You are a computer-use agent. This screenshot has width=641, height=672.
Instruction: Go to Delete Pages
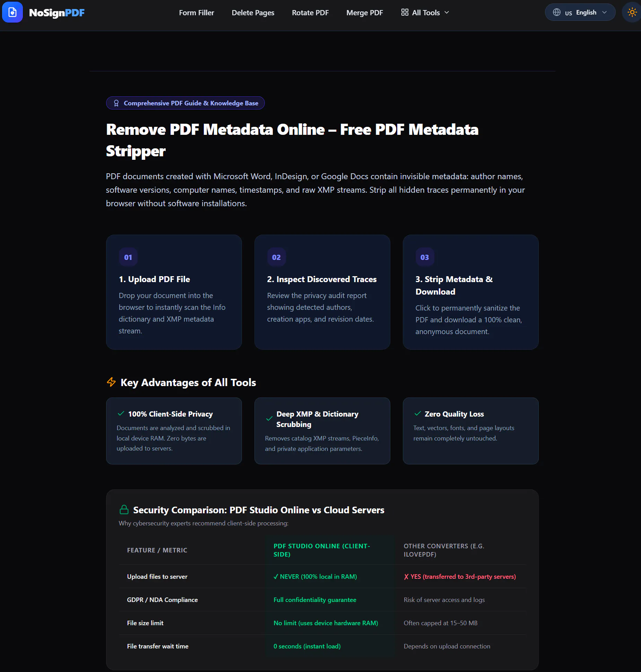(253, 13)
